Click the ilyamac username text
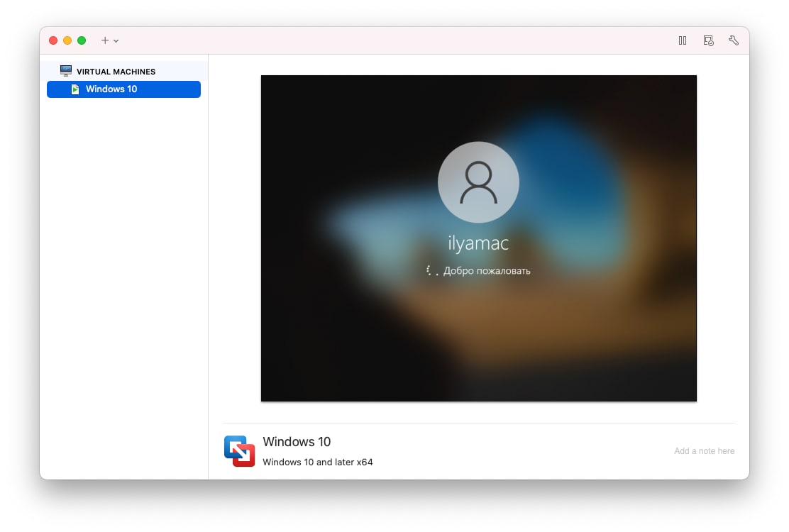The height and width of the screenshot is (532, 789). click(x=478, y=243)
